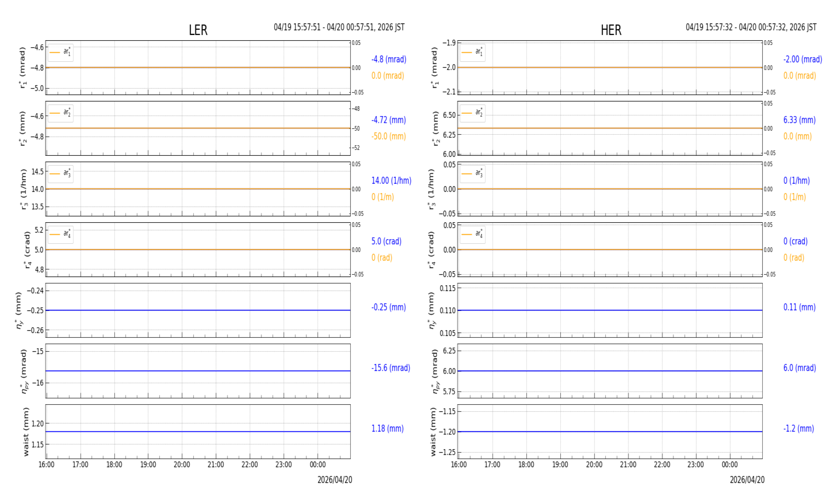This screenshot has height=504, width=824.
Task: Click the HER value 6.33 (mm)
Action: click(799, 120)
